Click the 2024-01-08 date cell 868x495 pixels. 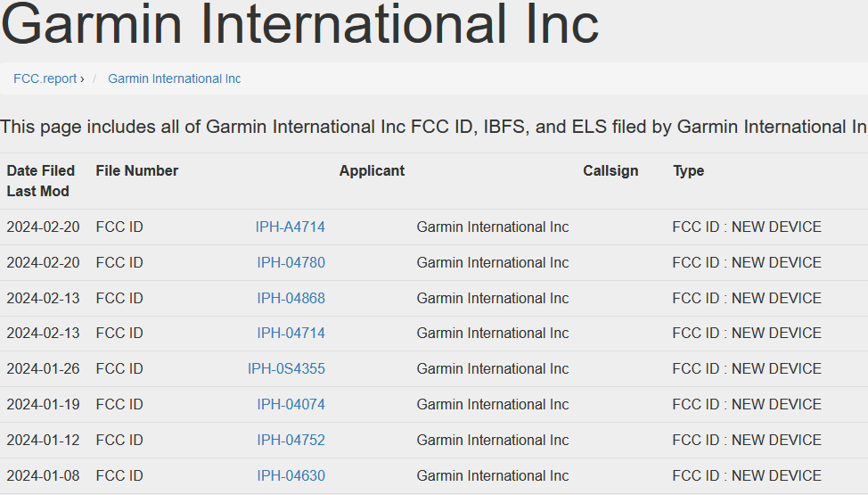(x=43, y=475)
